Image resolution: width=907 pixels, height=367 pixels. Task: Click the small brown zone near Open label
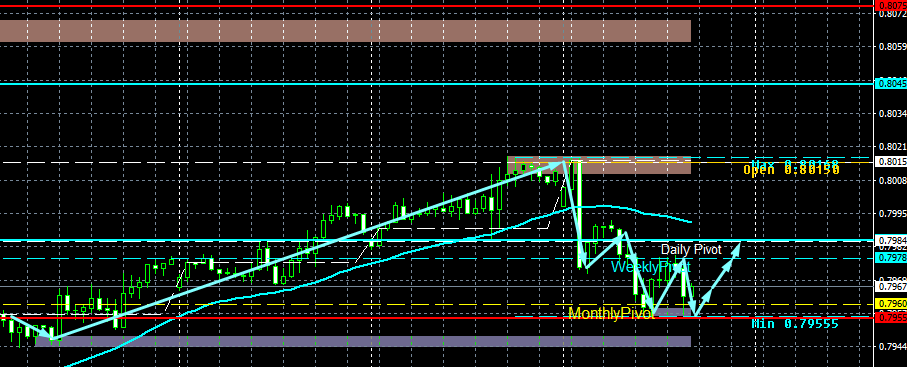point(599,165)
